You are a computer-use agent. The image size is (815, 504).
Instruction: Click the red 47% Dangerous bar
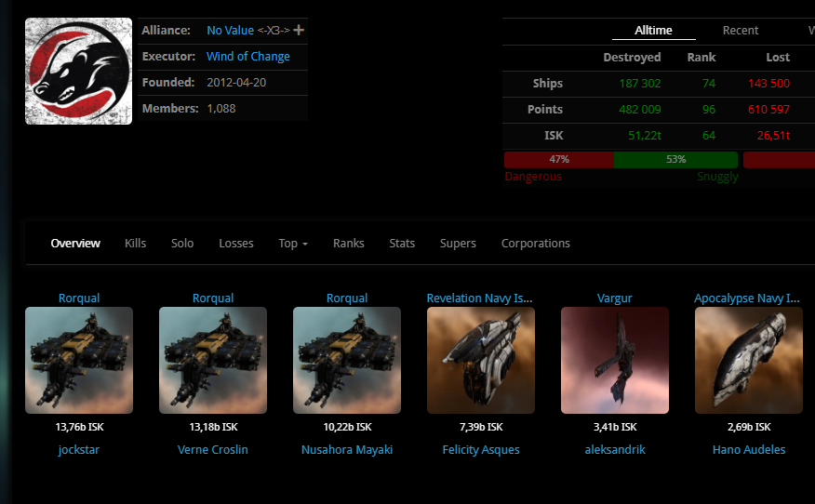[559, 159]
